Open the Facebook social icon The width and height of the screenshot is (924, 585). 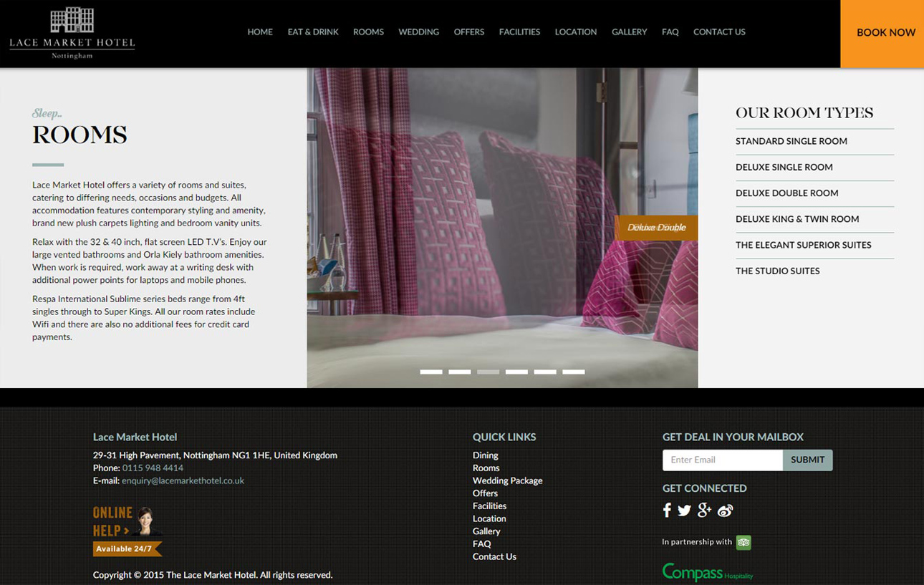coord(667,510)
